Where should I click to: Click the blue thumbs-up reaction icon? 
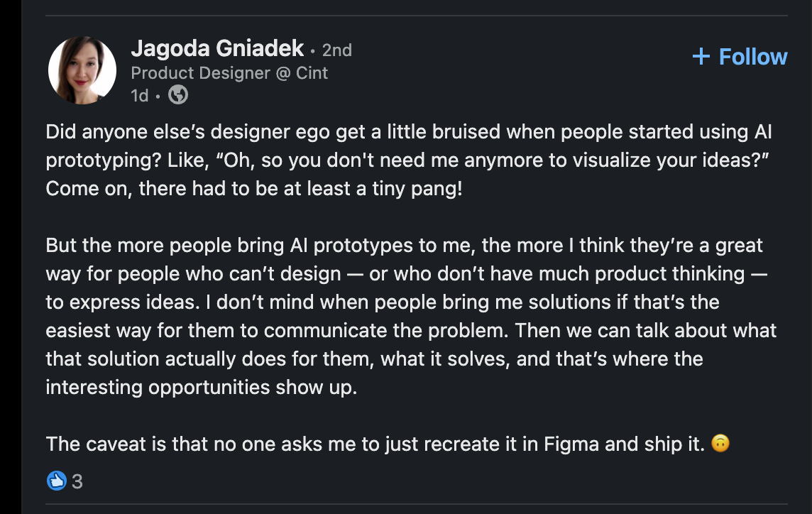pyautogui.click(x=56, y=481)
